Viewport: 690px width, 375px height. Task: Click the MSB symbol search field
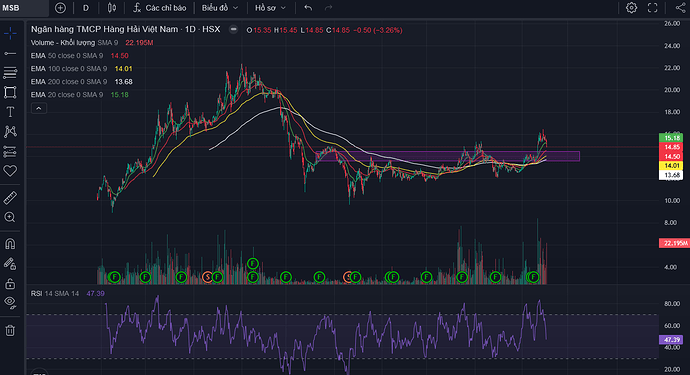coord(24,8)
